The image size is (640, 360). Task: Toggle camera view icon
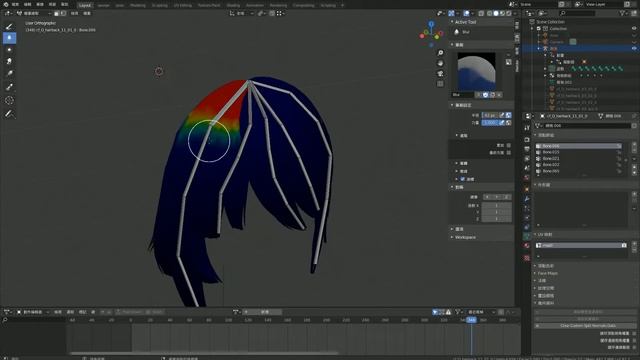point(440,73)
